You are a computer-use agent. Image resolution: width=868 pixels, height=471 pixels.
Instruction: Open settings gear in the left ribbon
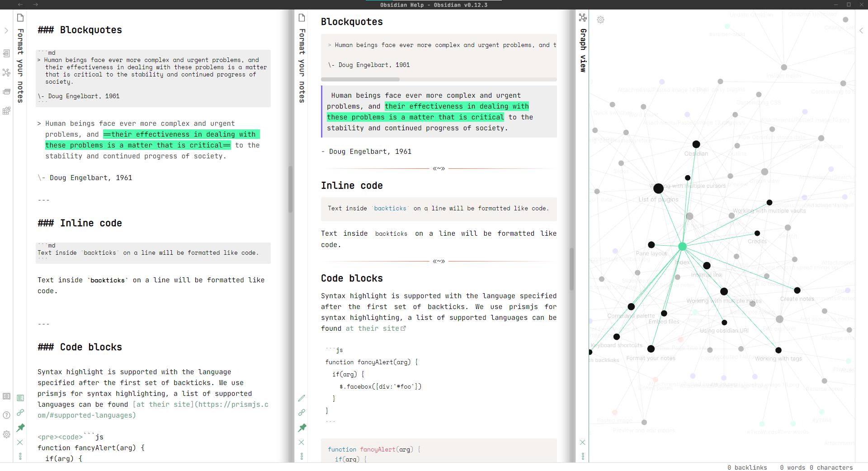[x=6, y=434]
